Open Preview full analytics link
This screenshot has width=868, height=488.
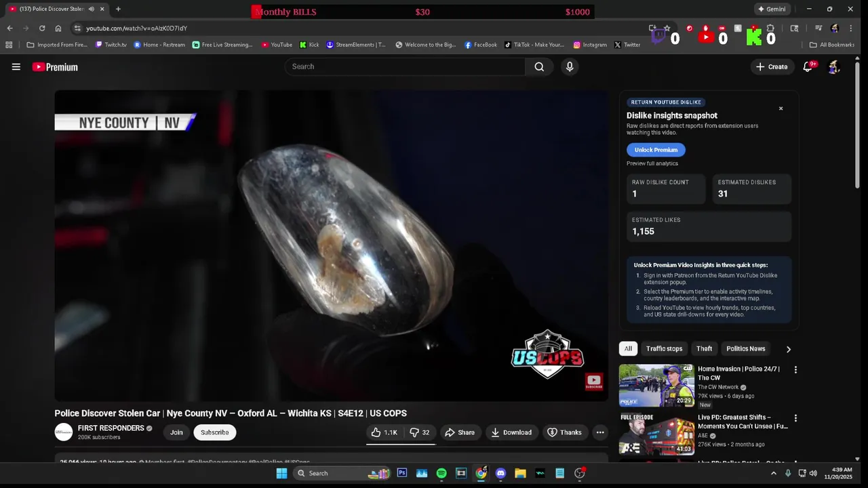point(652,163)
